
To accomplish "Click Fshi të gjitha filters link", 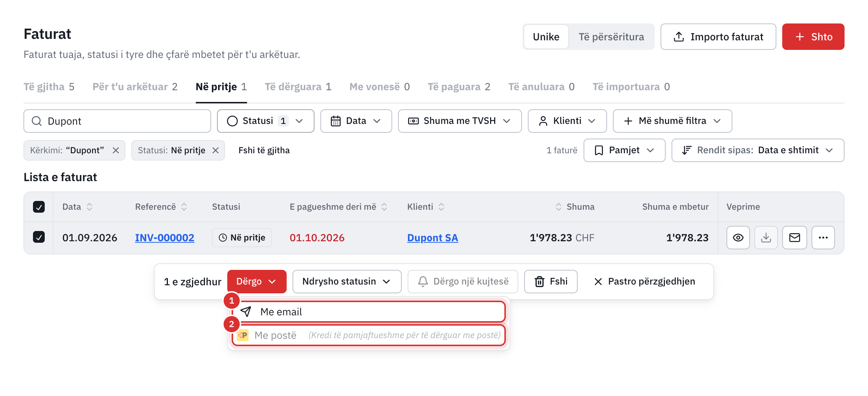I will (264, 150).
